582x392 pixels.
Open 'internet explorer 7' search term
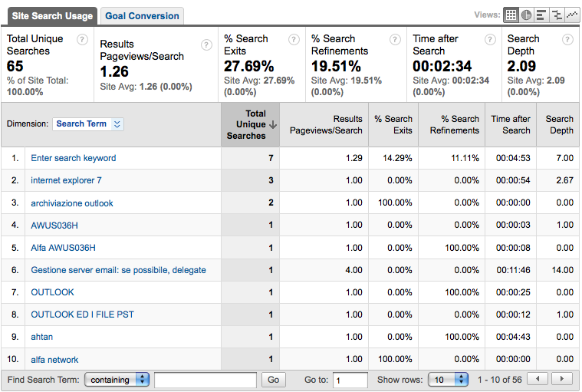(x=66, y=180)
